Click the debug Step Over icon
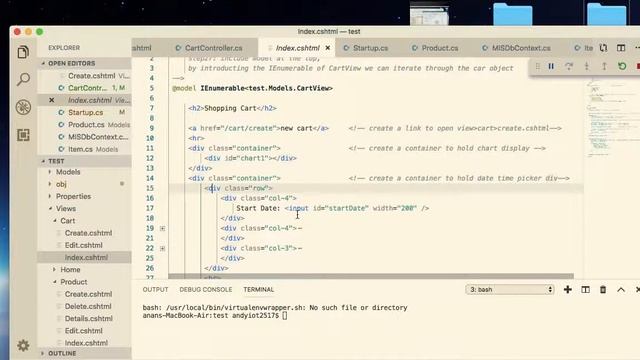Viewport: 640px width, 360px height. (569, 66)
